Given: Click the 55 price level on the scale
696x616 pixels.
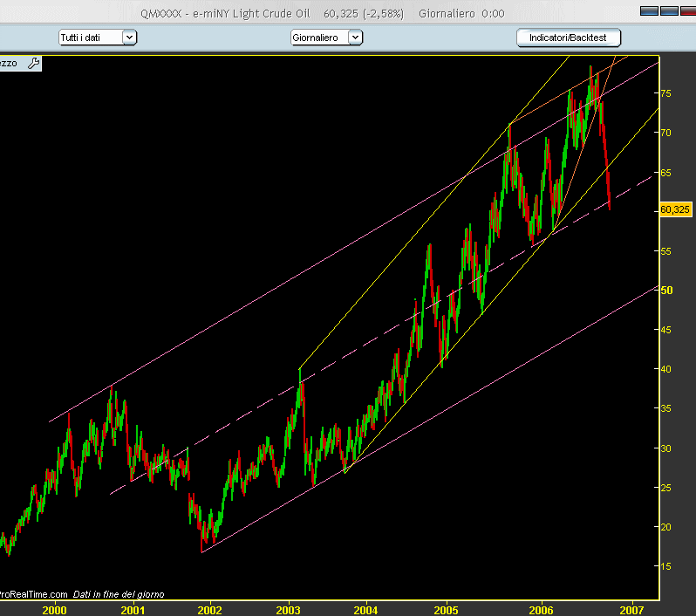Looking at the screenshot, I should (665, 251).
